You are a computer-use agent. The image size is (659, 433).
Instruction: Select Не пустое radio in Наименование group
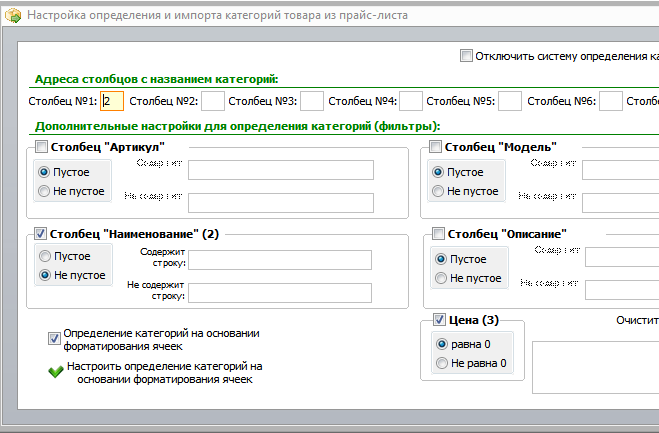pyautogui.click(x=45, y=275)
